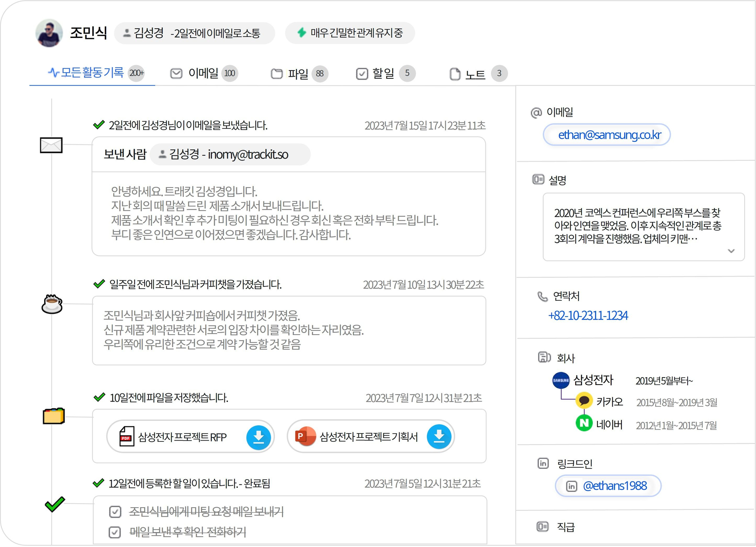
Task: Click the icon beside 설명 label
Action: 538,180
